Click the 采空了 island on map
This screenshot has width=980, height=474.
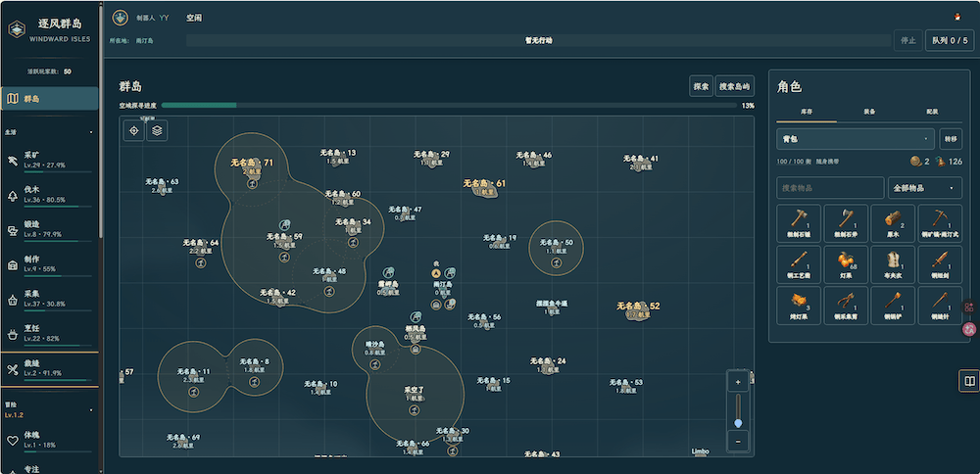(415, 394)
